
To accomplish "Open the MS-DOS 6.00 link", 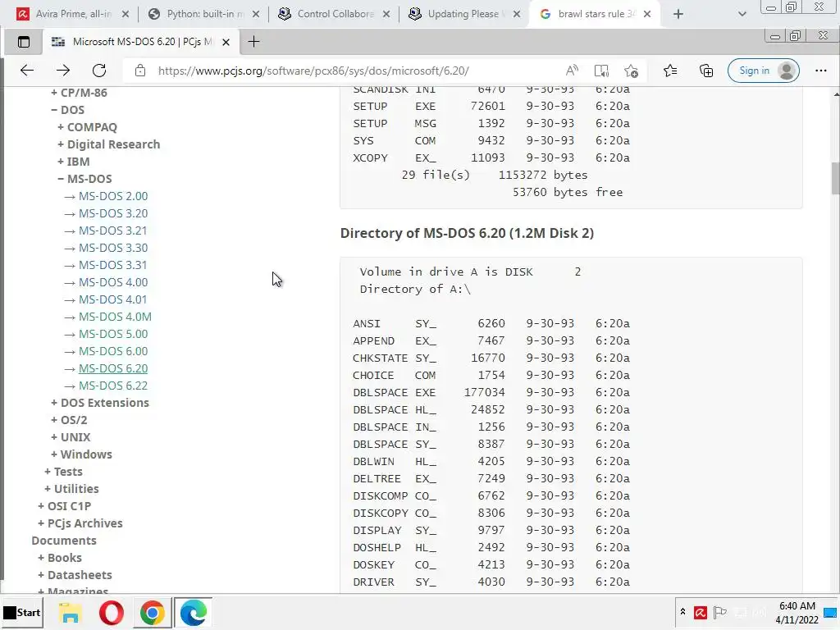I will [113, 351].
